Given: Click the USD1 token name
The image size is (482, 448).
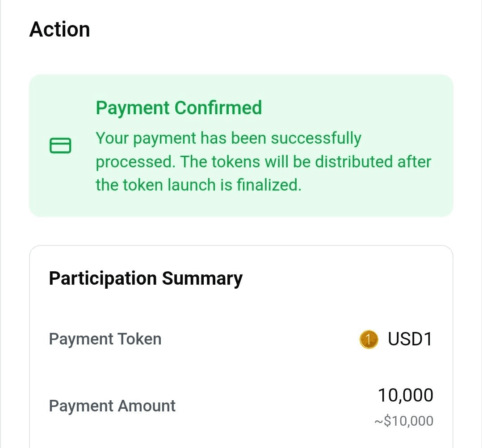Looking at the screenshot, I should [410, 340].
